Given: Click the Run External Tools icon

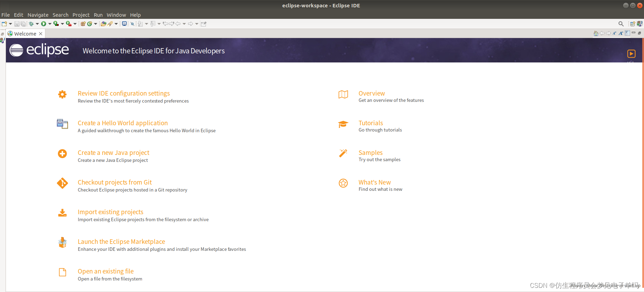Looking at the screenshot, I should (69, 24).
